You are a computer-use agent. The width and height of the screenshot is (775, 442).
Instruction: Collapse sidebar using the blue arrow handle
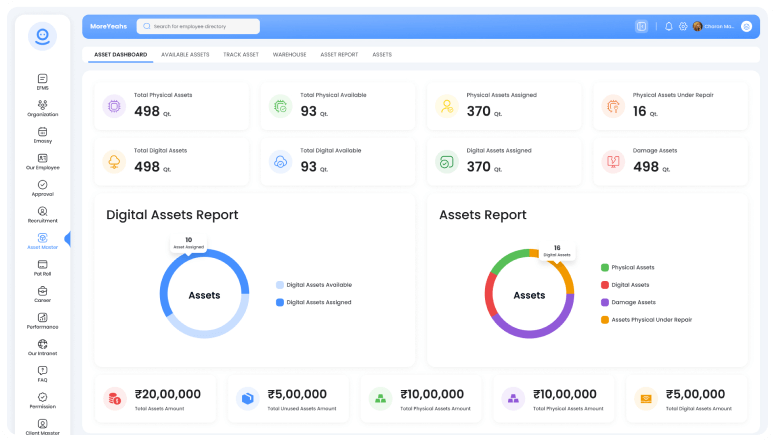click(x=67, y=238)
